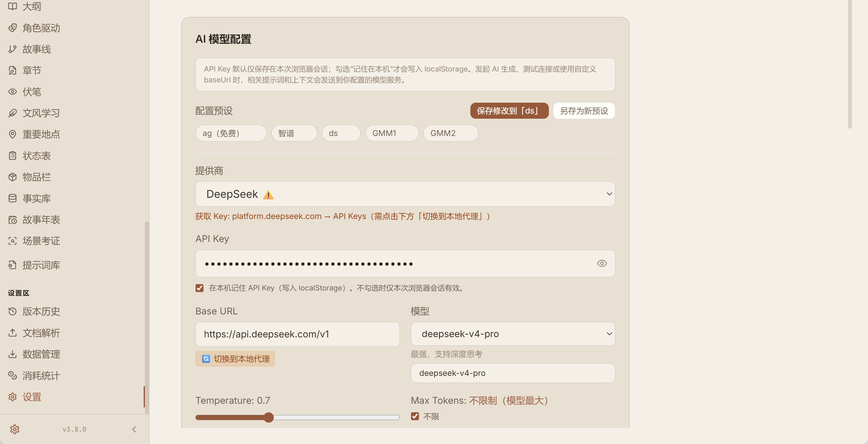The height and width of the screenshot is (444, 868).
Task: Open the 模型 deepseek-v4-pro dropdown
Action: [x=513, y=333]
